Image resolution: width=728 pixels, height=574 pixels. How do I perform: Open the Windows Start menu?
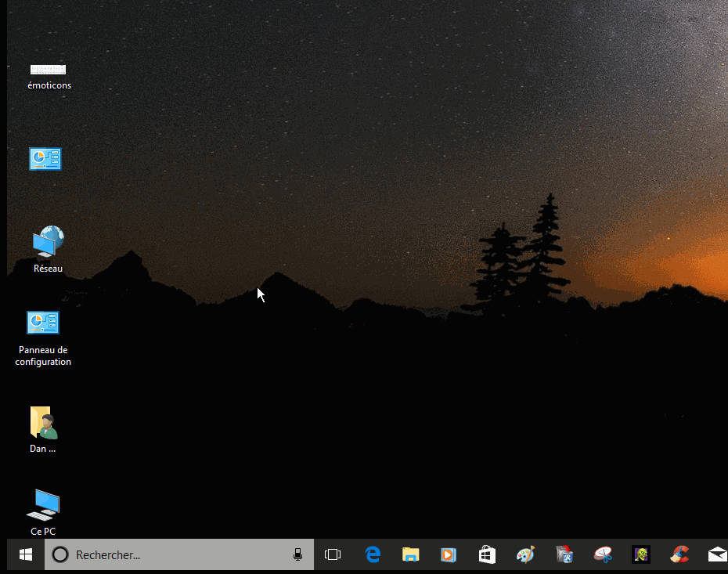pyautogui.click(x=26, y=554)
